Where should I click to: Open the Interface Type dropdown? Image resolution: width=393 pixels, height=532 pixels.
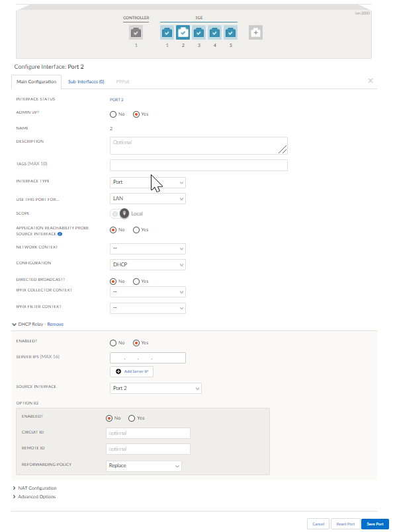(148, 182)
